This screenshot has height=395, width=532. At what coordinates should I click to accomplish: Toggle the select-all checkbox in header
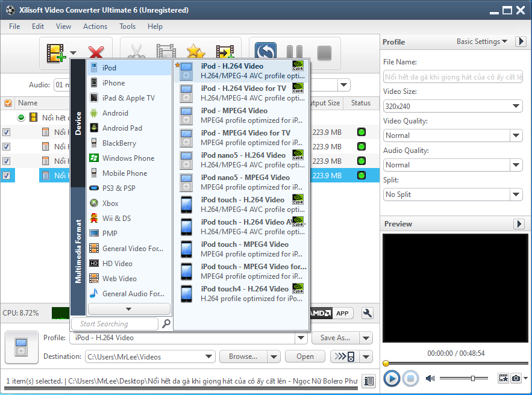click(8, 103)
